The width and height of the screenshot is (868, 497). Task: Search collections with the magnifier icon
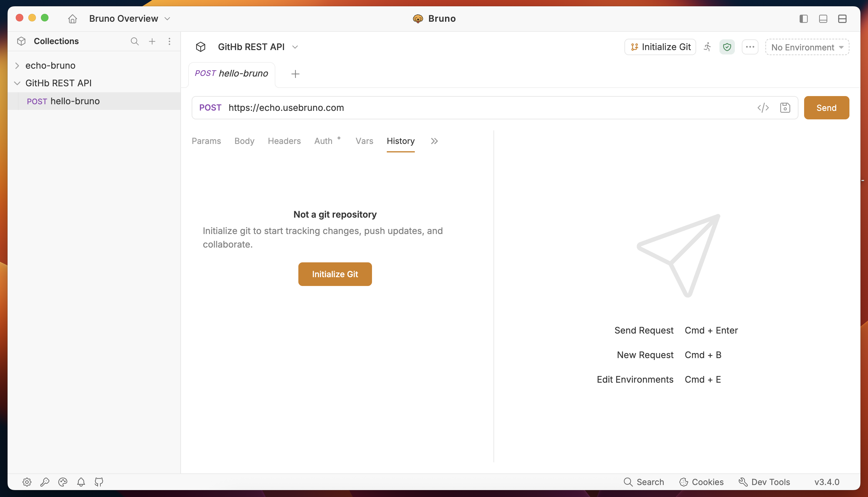point(135,41)
